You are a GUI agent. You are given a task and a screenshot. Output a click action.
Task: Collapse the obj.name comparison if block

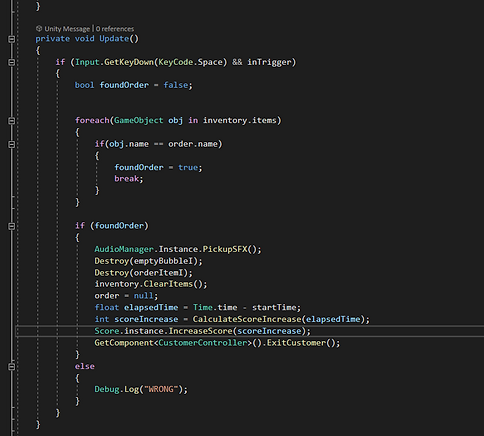click(11, 144)
